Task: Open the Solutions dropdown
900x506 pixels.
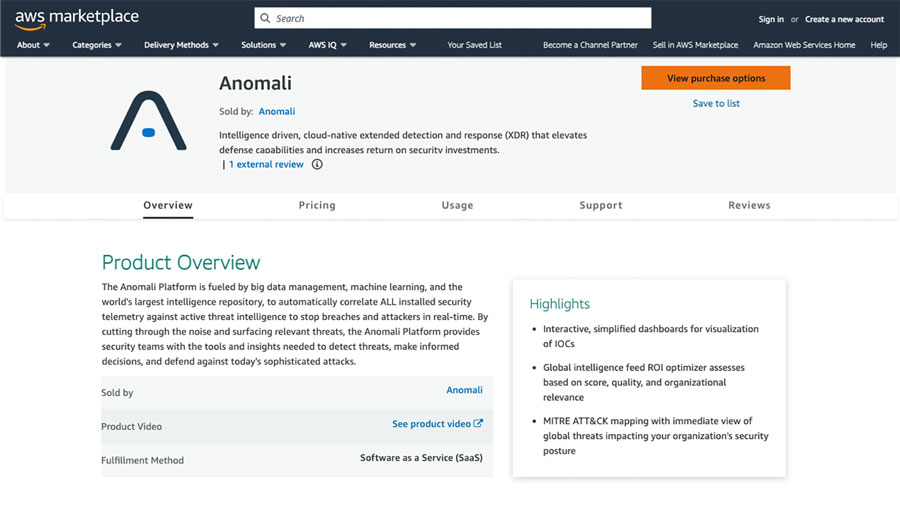Action: click(263, 45)
